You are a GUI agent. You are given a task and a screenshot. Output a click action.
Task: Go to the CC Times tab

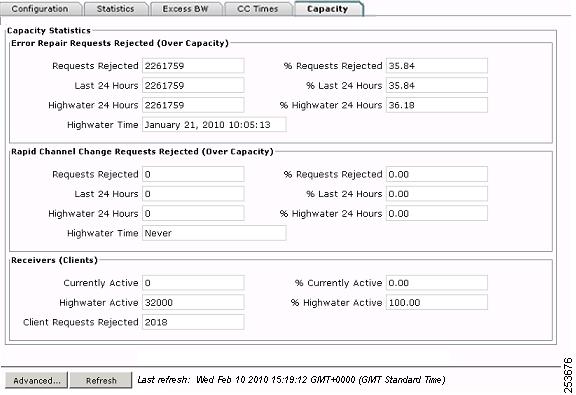(258, 9)
